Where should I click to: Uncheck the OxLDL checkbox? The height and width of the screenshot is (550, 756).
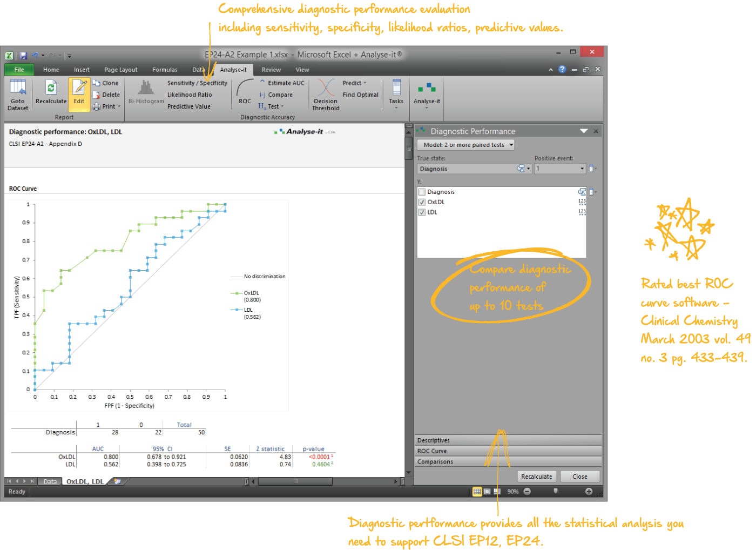coord(422,202)
